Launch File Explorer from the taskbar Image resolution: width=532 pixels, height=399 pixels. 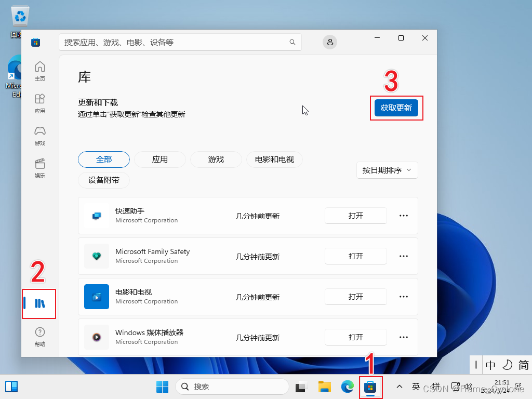(324, 387)
